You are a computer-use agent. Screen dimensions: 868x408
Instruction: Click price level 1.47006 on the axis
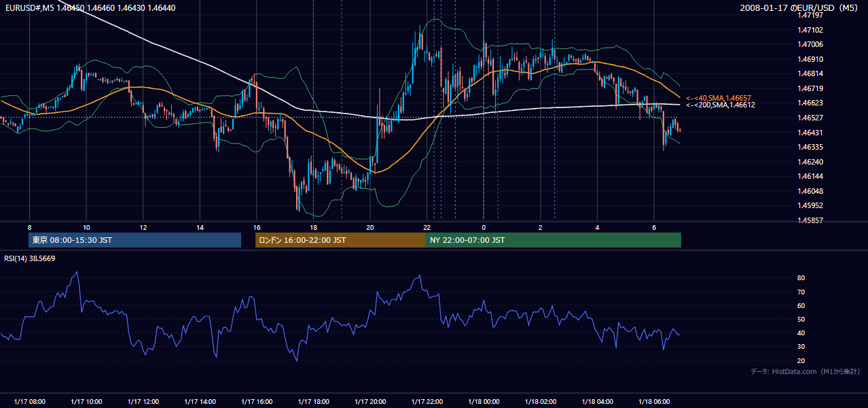point(810,44)
